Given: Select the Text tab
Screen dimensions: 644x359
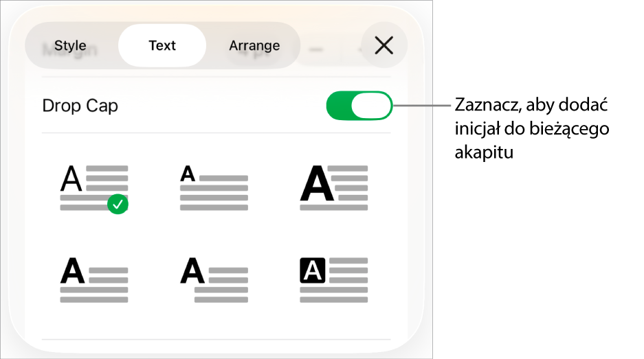Looking at the screenshot, I should pos(162,46).
